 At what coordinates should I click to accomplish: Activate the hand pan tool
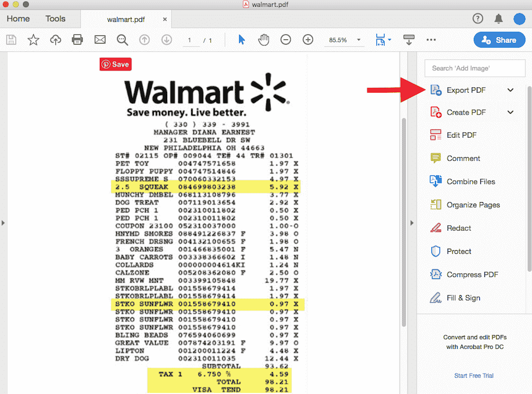264,40
